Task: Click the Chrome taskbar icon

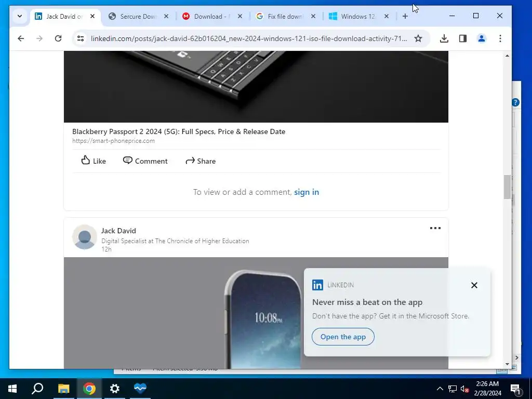Action: tap(89, 389)
